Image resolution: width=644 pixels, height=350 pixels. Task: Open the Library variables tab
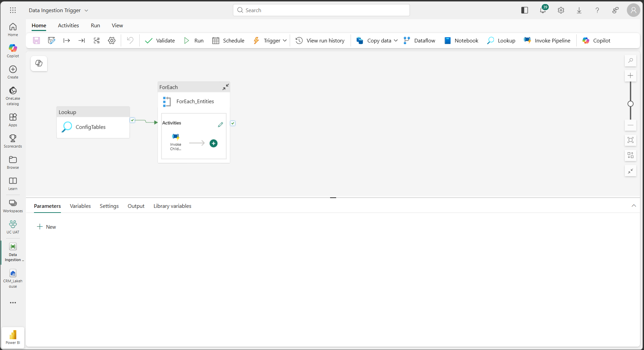click(x=172, y=206)
